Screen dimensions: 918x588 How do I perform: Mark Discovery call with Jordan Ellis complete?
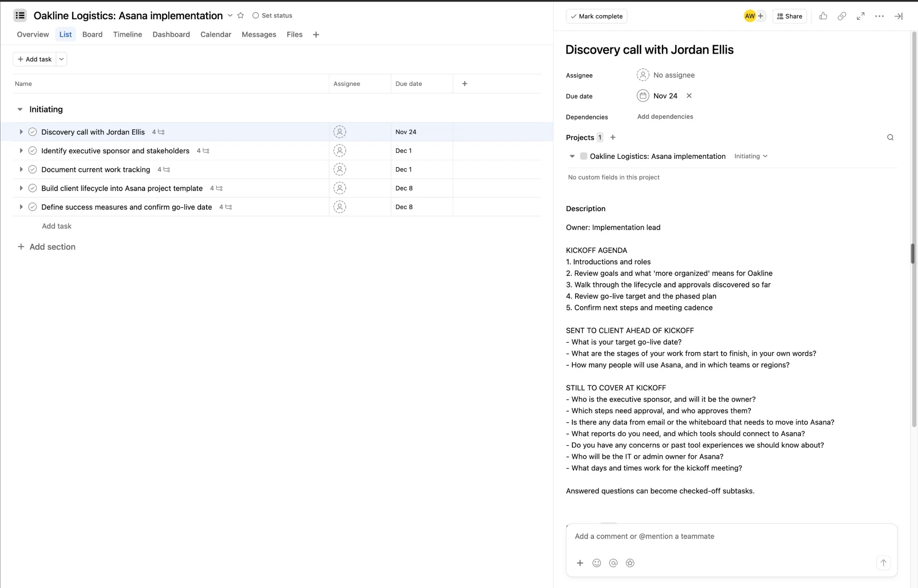point(33,132)
